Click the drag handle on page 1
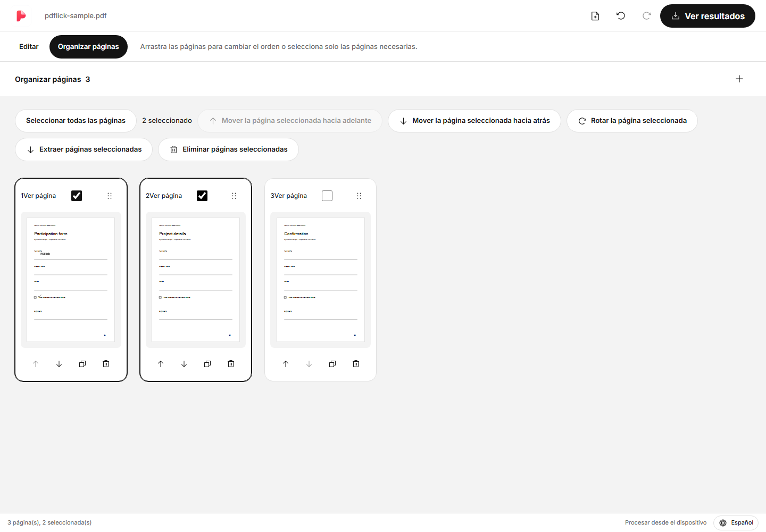Image resolution: width=766 pixels, height=532 pixels. click(110, 196)
